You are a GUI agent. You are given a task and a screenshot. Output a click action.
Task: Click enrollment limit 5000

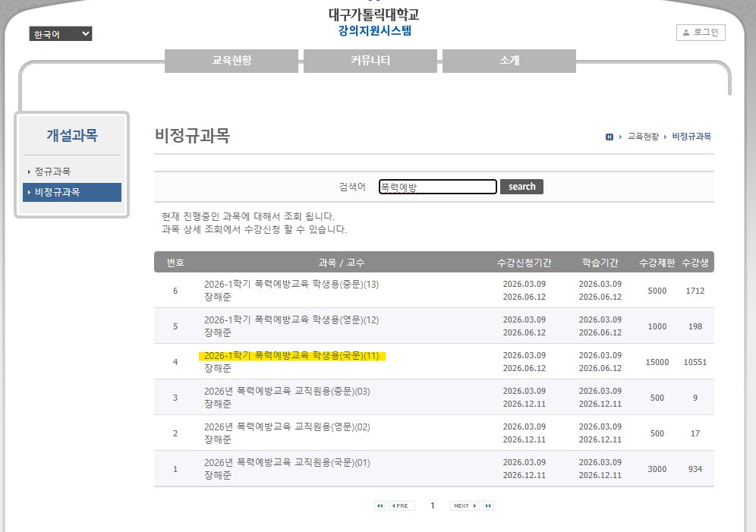657,291
